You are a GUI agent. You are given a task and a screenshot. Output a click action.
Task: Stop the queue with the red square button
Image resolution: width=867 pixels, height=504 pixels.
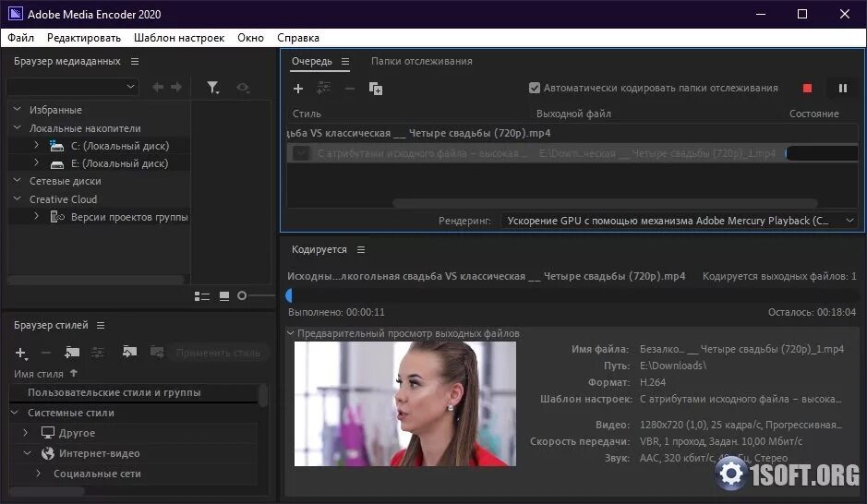pyautogui.click(x=807, y=89)
